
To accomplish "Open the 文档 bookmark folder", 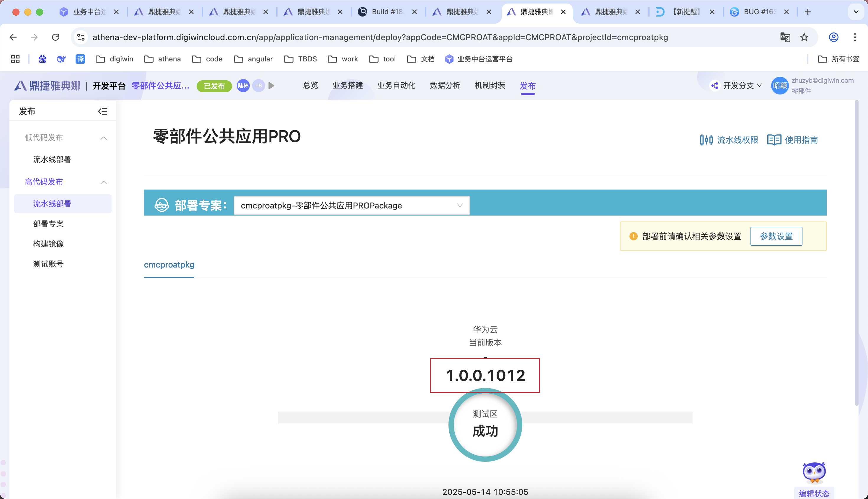I will (x=420, y=59).
